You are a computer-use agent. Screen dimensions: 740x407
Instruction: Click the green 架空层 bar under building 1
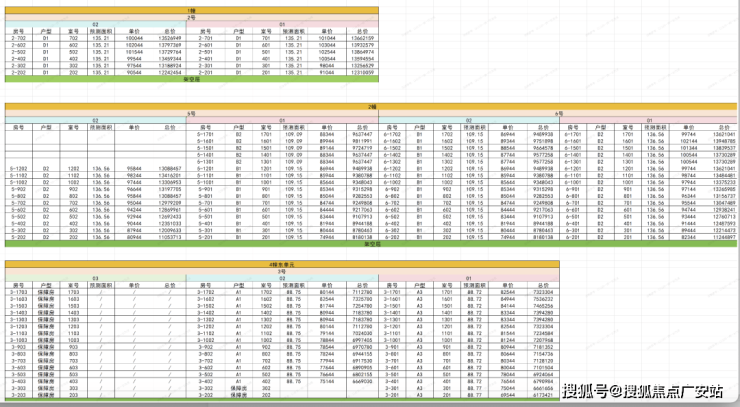pyautogui.click(x=192, y=79)
